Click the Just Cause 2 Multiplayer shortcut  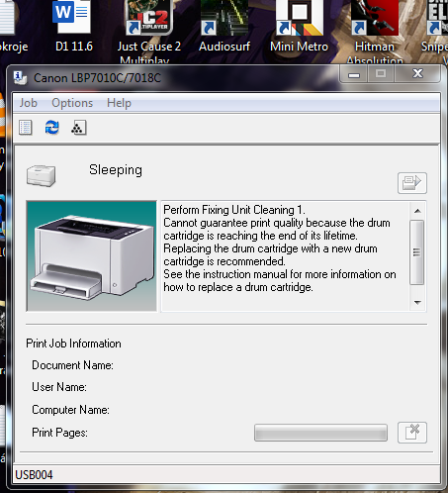point(149,32)
